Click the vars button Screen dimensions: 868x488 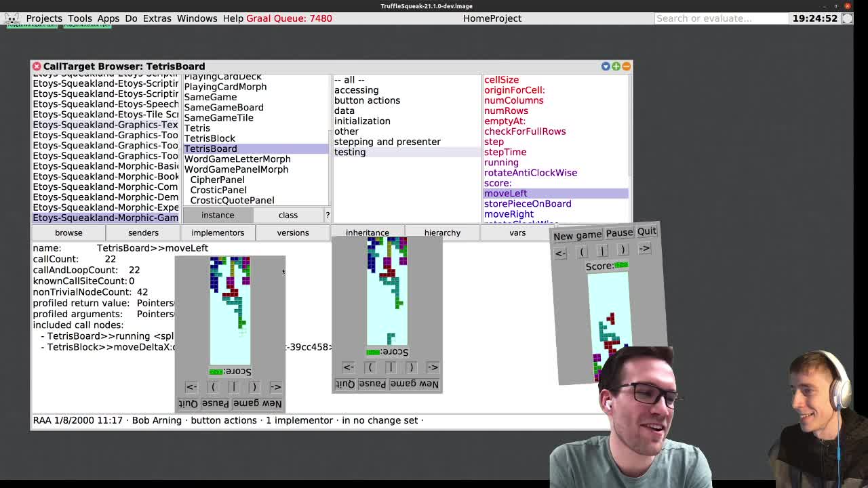click(x=517, y=232)
